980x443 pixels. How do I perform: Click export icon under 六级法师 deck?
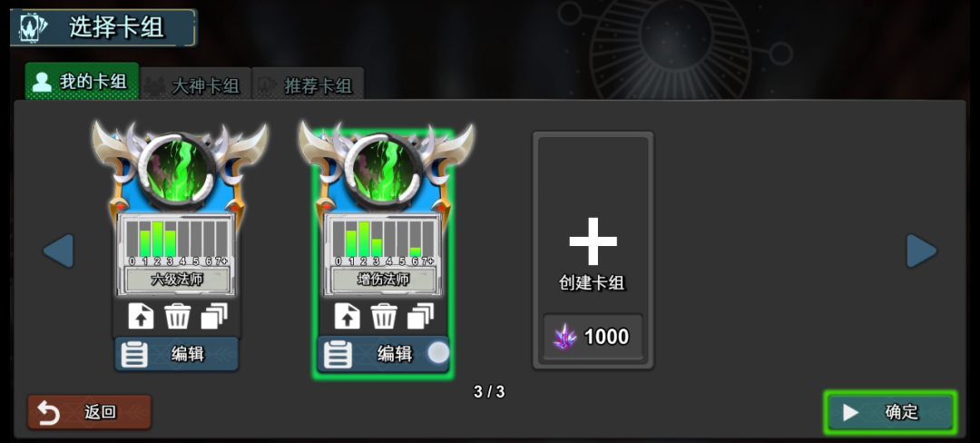(141, 316)
